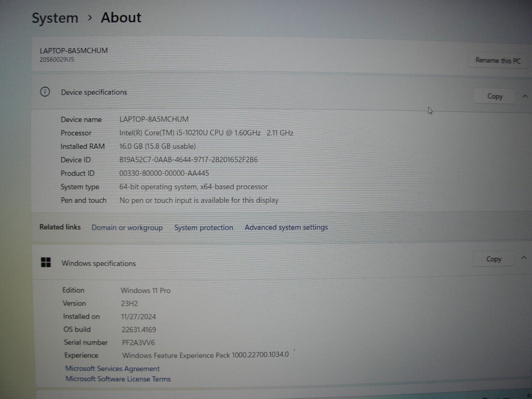
Task: Select model number 20S60029US
Action: tap(57, 60)
